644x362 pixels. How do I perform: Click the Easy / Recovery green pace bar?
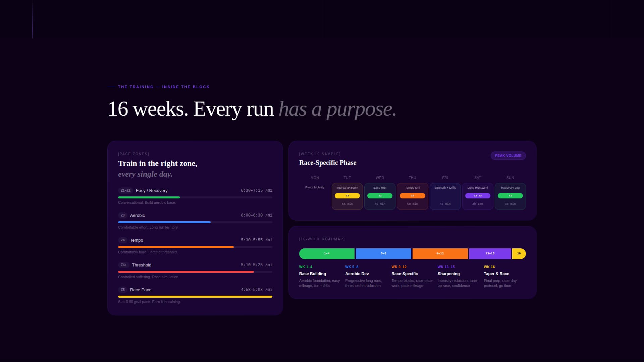149,197
